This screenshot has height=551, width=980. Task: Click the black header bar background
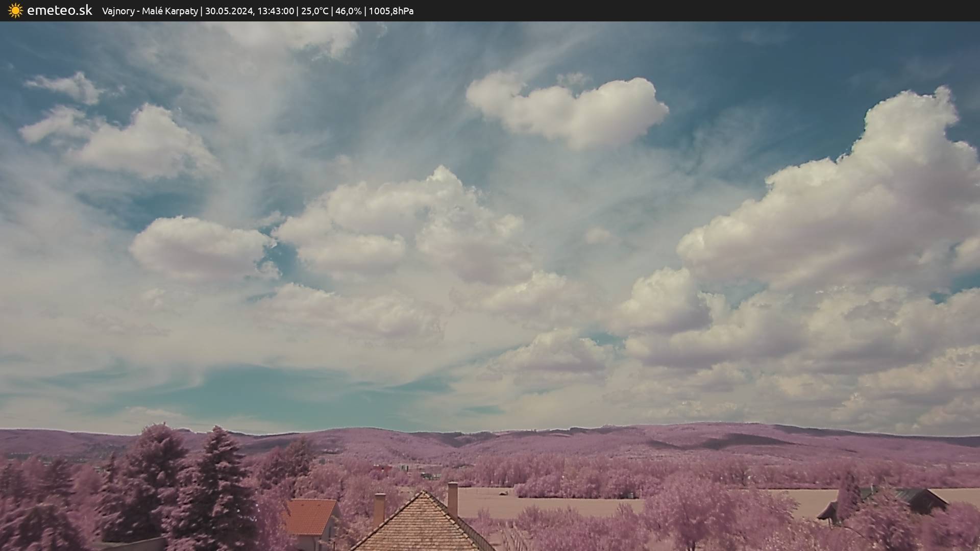pyautogui.click(x=715, y=11)
